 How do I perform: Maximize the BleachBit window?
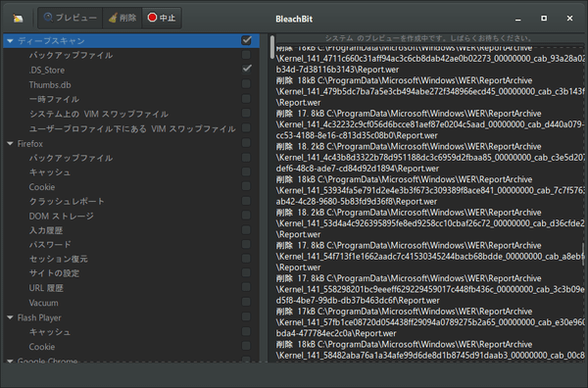(544, 18)
